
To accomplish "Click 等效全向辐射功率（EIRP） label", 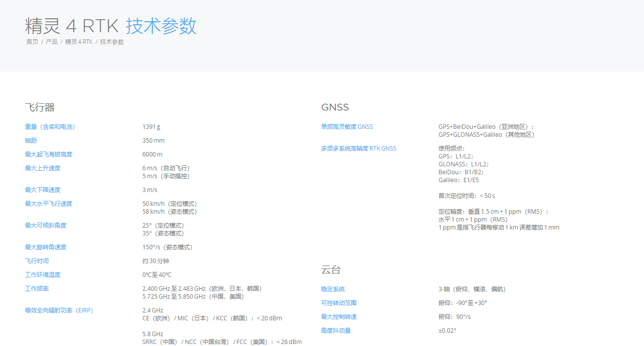I will pos(59,310).
